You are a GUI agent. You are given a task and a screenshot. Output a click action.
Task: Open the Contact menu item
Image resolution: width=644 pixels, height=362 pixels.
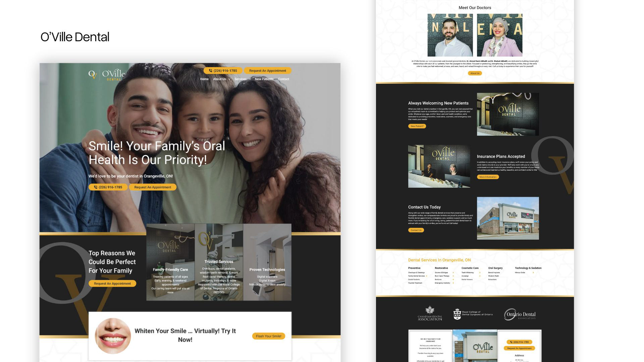tap(283, 79)
